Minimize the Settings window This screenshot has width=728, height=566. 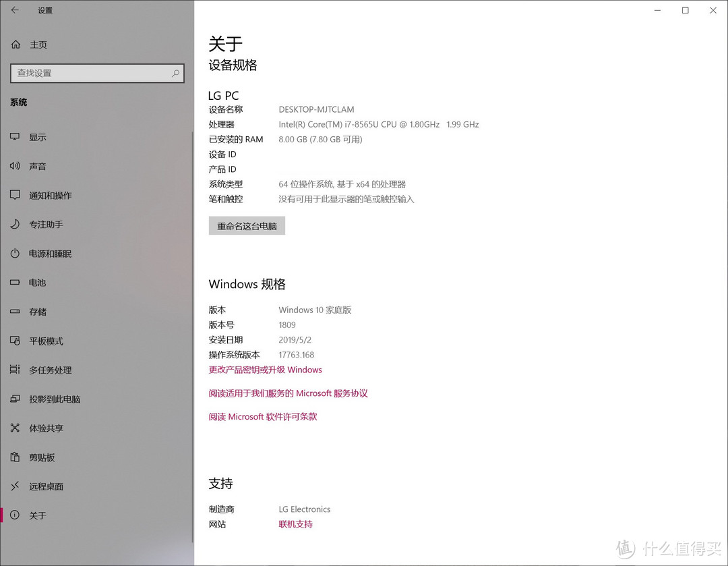coord(657,10)
